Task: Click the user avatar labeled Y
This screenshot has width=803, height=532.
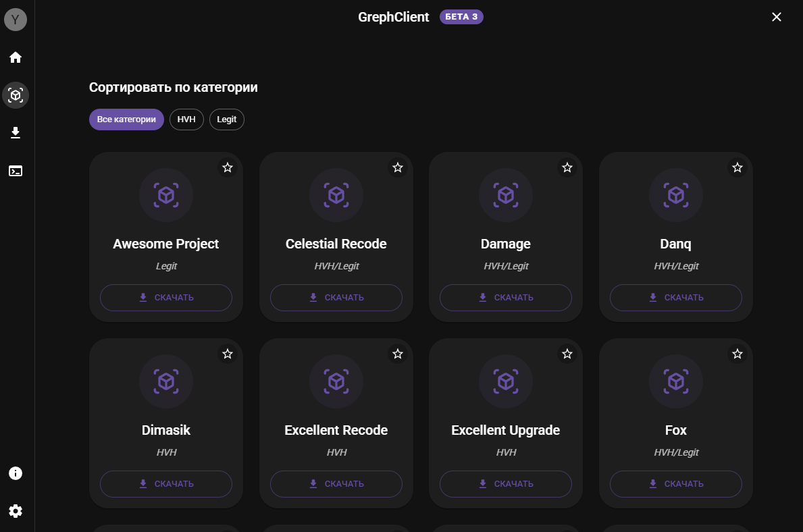Action: [x=16, y=20]
